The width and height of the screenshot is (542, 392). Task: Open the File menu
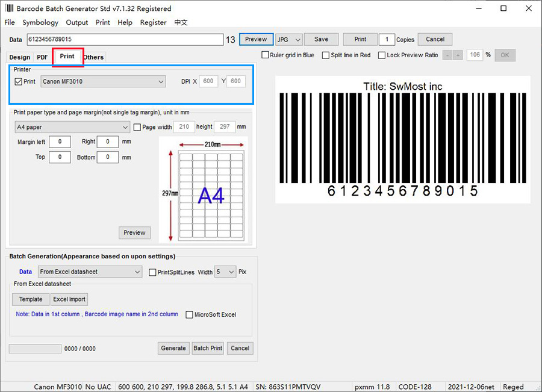[10, 22]
